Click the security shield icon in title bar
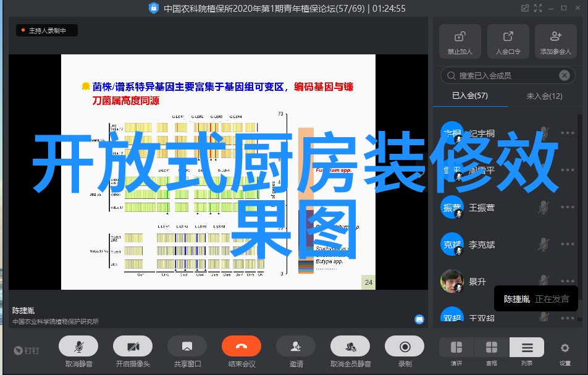This screenshot has width=588, height=375. [153, 8]
